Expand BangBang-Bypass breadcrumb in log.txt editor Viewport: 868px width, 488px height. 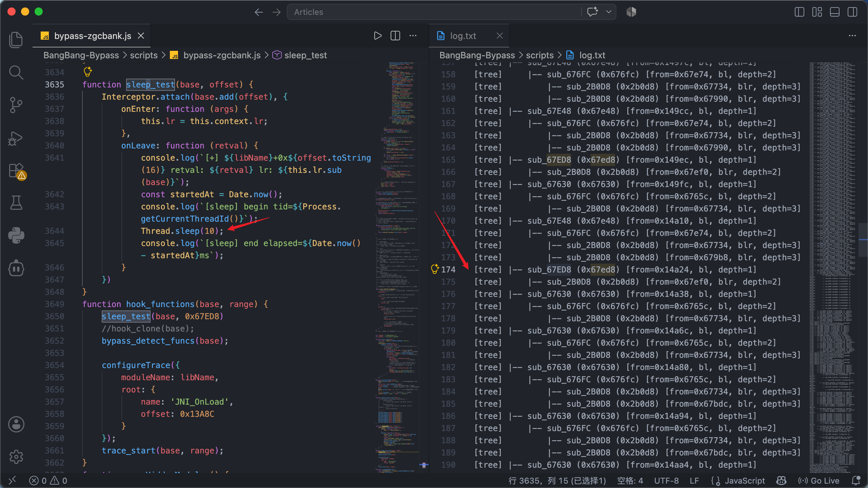pos(477,55)
